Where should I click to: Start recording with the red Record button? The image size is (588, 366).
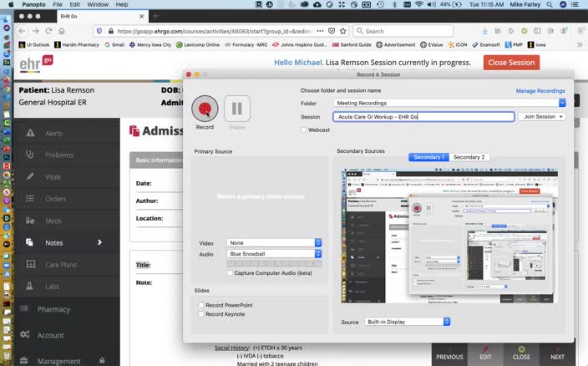click(x=205, y=109)
